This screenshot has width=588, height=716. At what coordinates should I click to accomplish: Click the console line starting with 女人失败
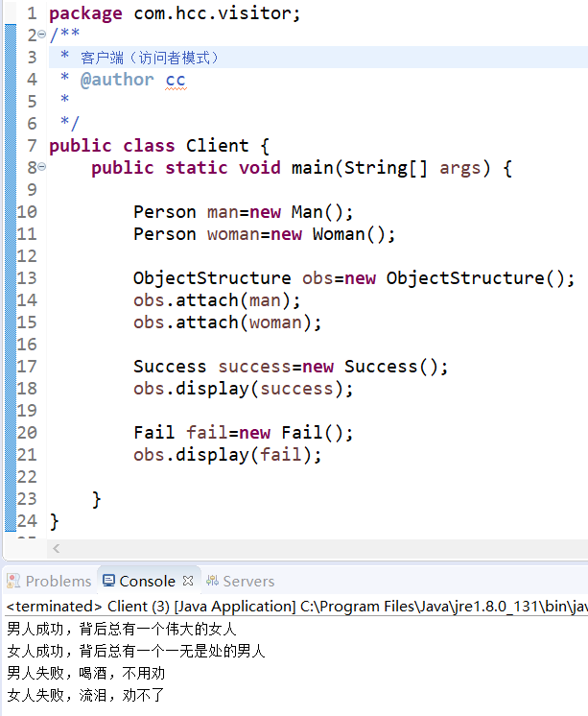85,695
